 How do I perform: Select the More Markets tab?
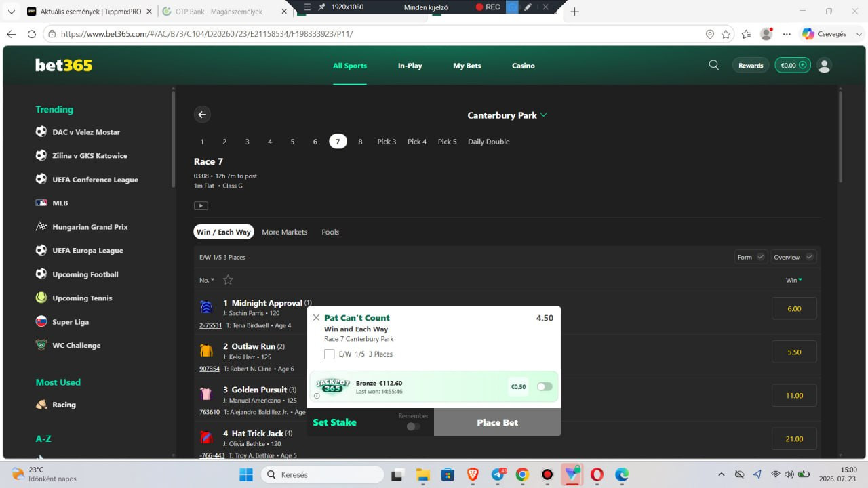point(285,232)
